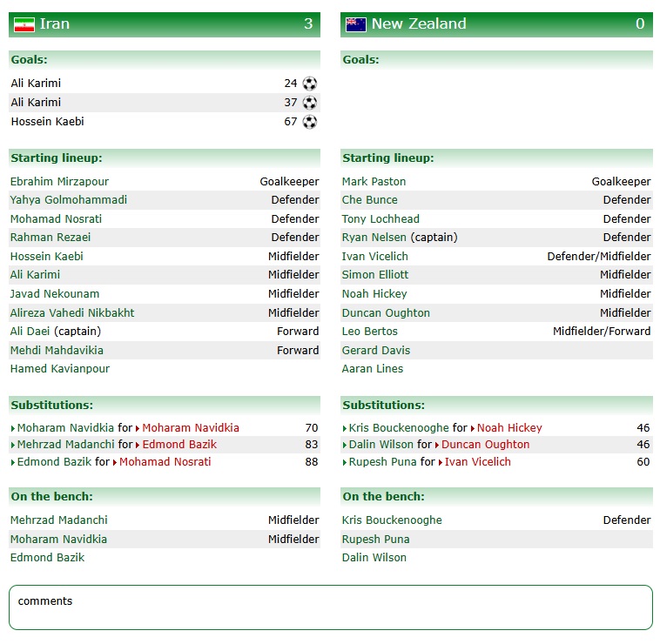
Task: Click the red arrow before Noah Hickey
Action: click(473, 429)
